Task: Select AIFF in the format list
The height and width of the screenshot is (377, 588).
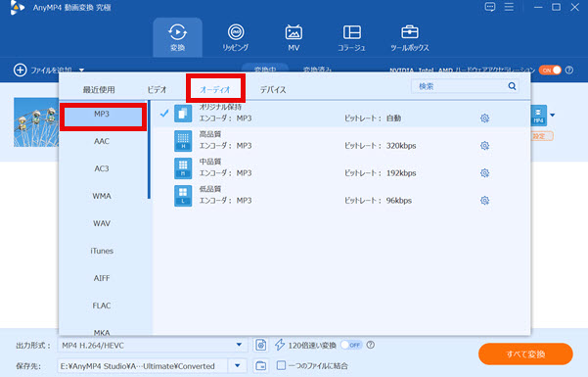Action: click(x=102, y=278)
